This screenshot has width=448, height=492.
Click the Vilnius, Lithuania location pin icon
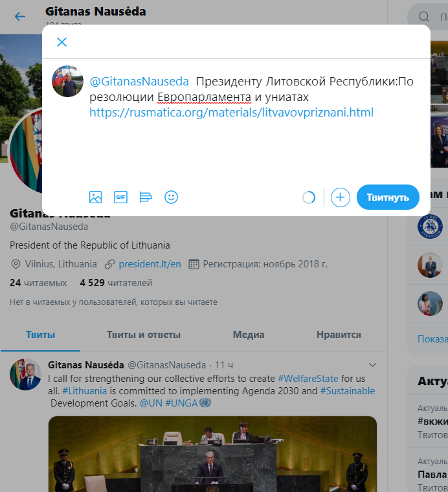(x=16, y=264)
